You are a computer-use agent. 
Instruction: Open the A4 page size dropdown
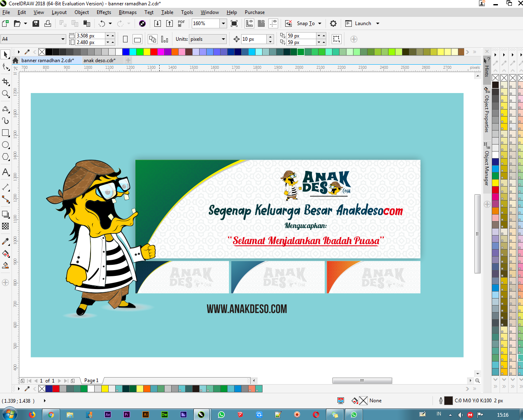tap(63, 39)
